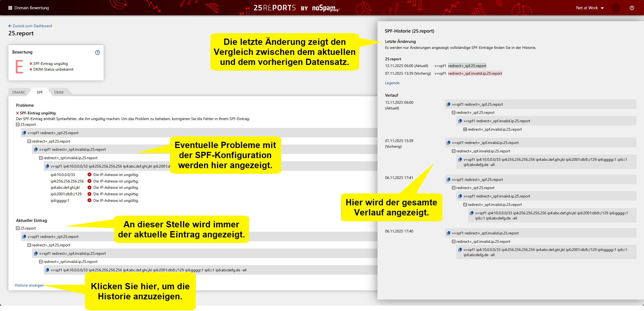The width and height of the screenshot is (644, 311).
Task: Expand redirect=_spf.invalid.ip.25.report in current Verlauf
Action: pyautogui.click(x=465, y=129)
